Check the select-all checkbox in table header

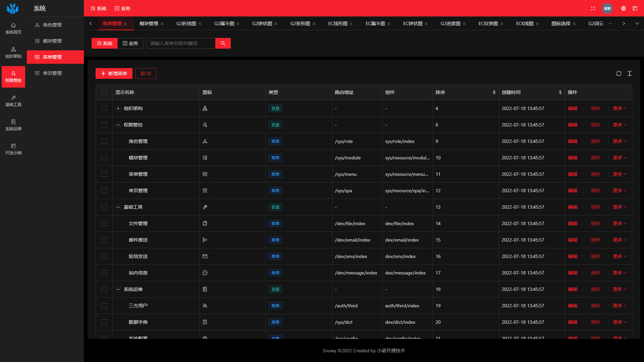104,92
